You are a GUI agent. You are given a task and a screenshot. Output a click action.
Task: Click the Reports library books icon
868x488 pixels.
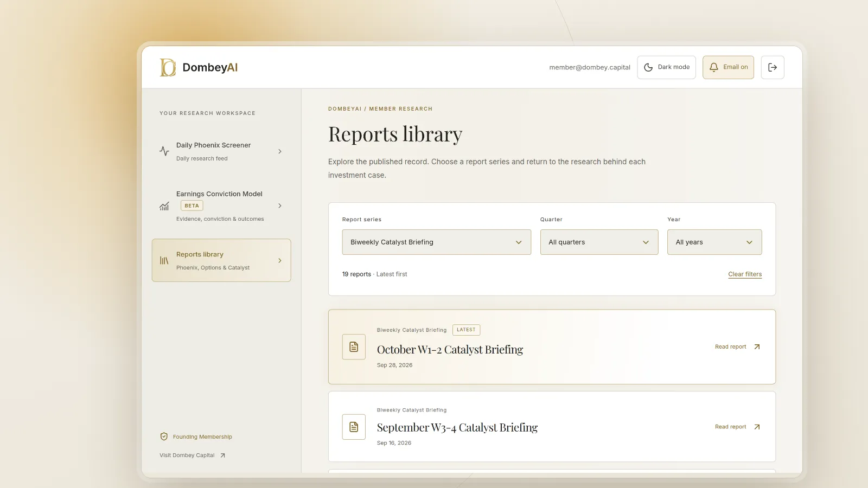[164, 261]
